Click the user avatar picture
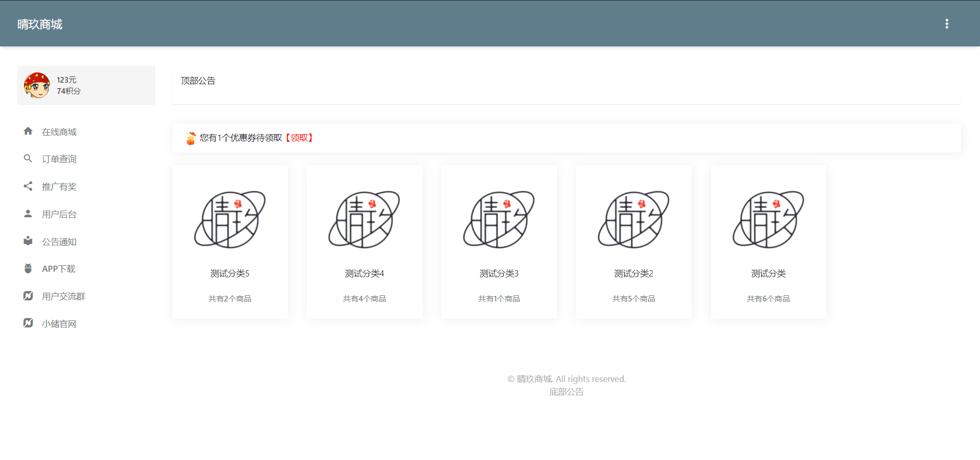 point(37,85)
